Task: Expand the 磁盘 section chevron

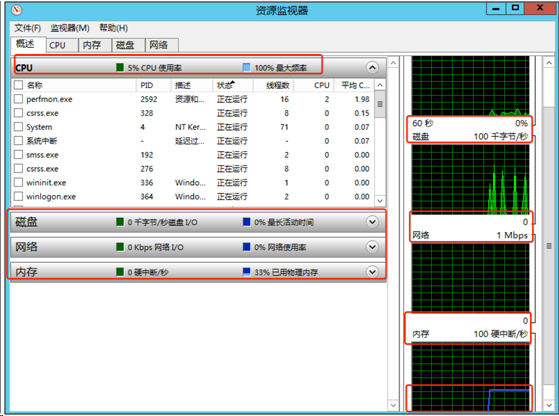Action: (x=372, y=222)
